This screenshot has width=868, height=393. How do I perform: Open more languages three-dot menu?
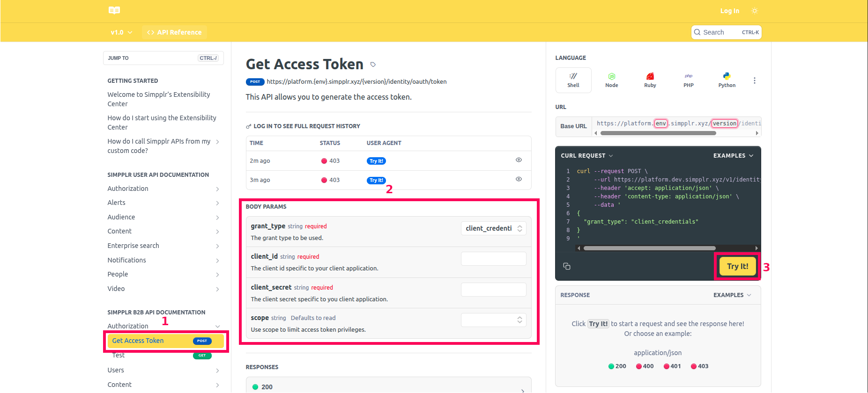[x=754, y=80]
